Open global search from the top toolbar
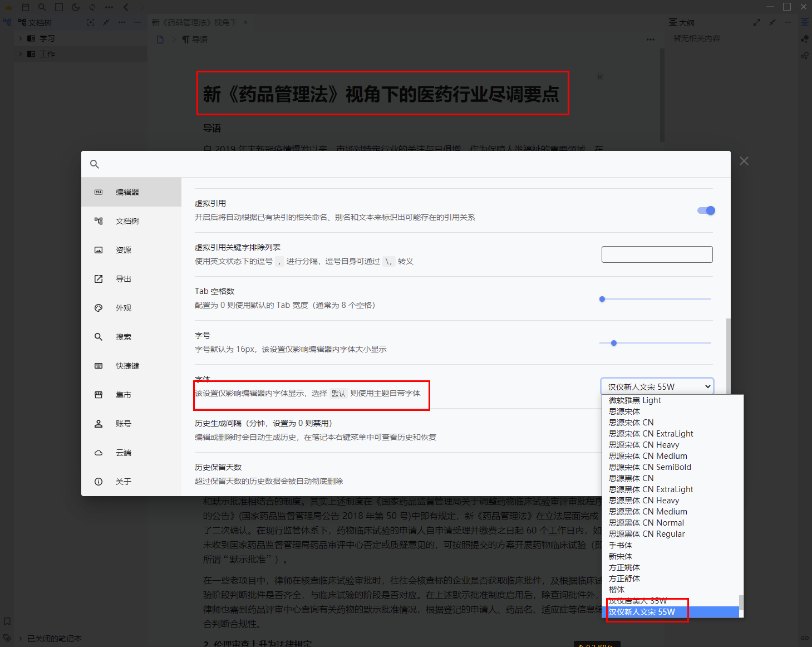 tap(42, 7)
